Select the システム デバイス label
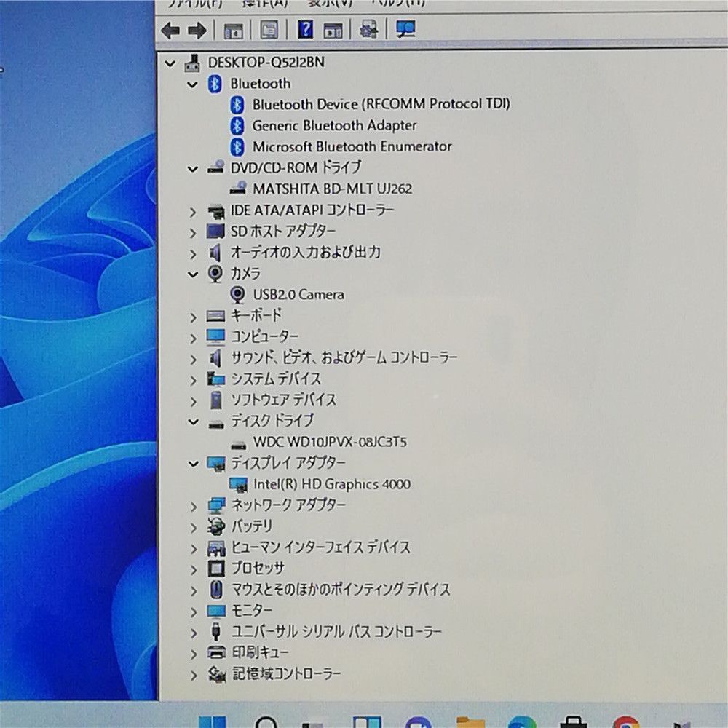 [x=276, y=379]
